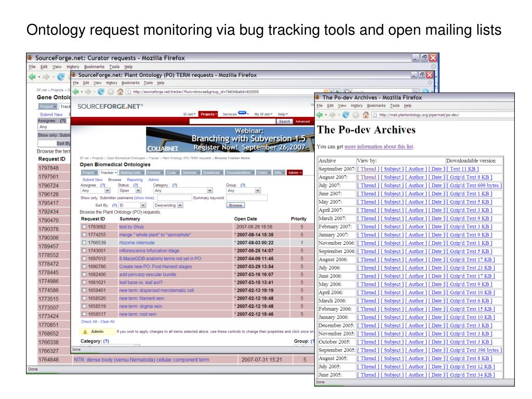Click the Search button on SourceForge
This screenshot has height=399, width=532.
point(285,122)
